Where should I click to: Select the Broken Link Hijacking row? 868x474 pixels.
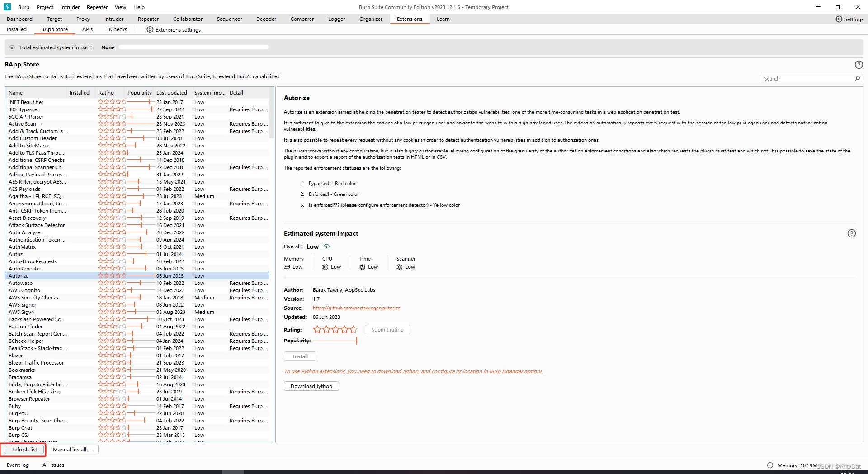(137, 392)
